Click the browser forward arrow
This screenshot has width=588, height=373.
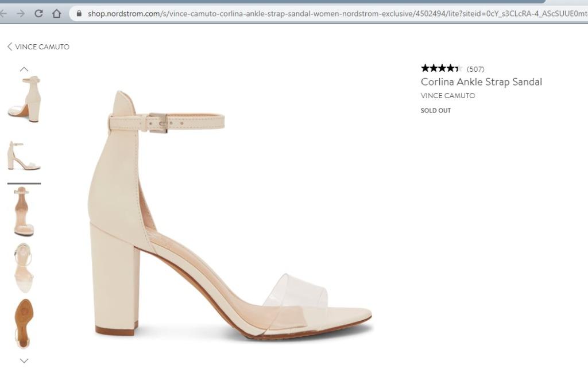tap(21, 14)
